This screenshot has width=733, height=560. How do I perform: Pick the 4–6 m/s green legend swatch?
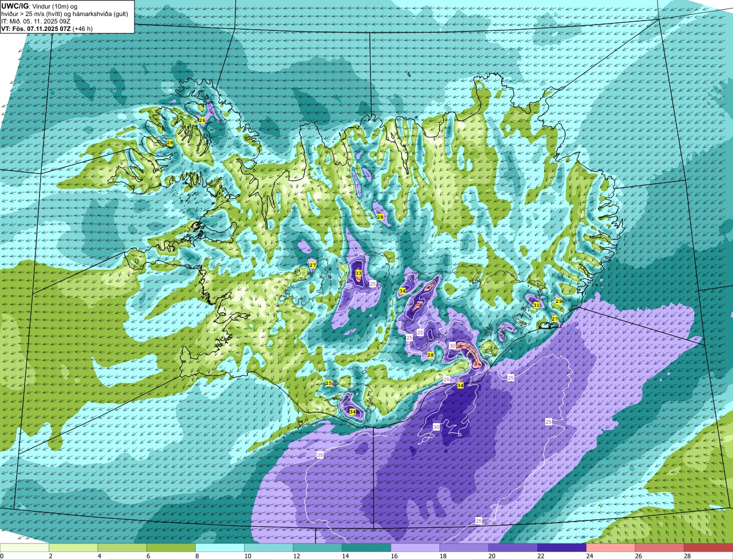(x=122, y=548)
